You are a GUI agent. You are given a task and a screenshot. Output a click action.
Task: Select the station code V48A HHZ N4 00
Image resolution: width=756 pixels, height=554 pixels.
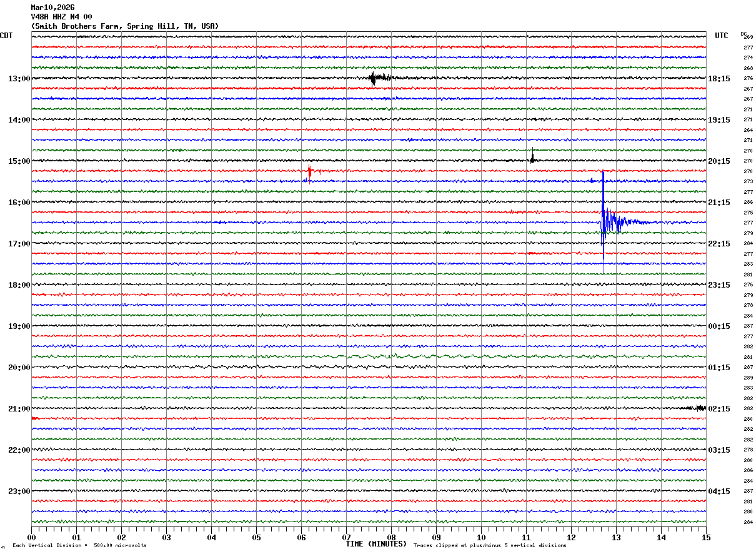(x=61, y=17)
